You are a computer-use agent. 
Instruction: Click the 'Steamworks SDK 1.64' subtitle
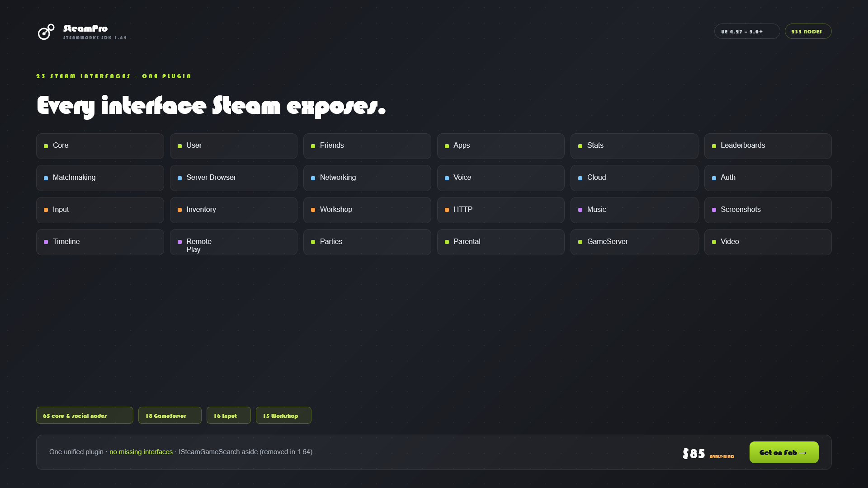click(x=95, y=38)
